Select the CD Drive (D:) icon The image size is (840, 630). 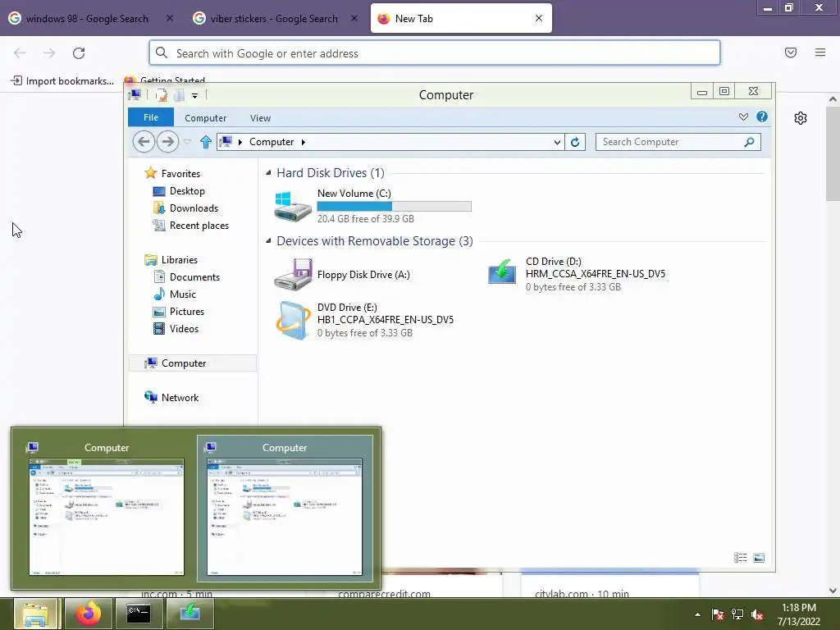pyautogui.click(x=502, y=272)
